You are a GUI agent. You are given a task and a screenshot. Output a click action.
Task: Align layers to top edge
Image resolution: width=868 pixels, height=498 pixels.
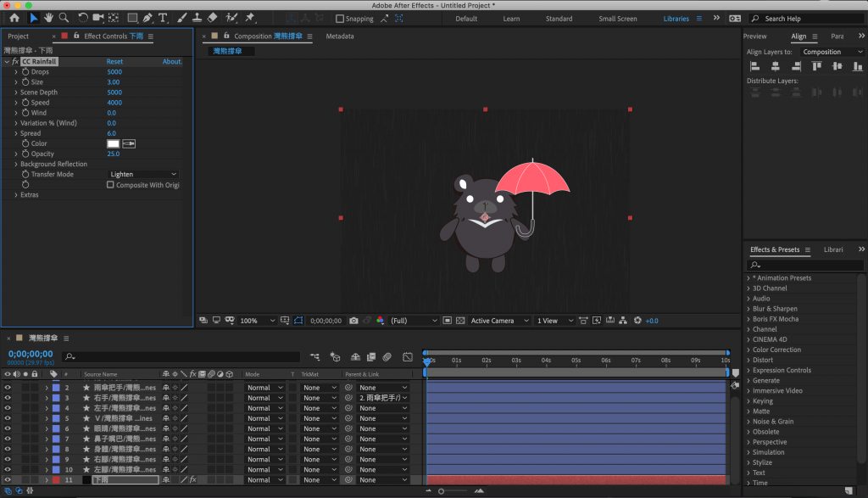(x=816, y=66)
